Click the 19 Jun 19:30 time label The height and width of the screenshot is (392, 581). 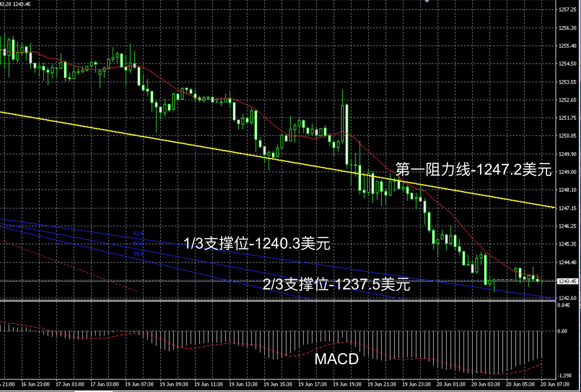347,384
